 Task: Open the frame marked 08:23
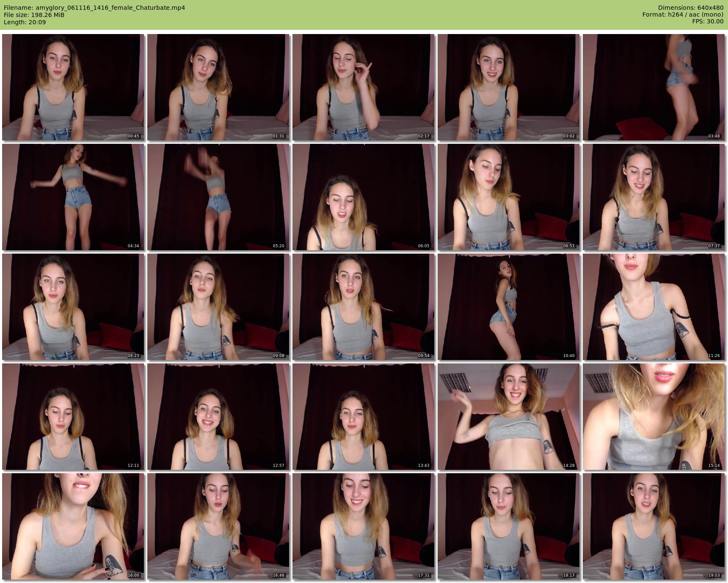pyautogui.click(x=73, y=307)
